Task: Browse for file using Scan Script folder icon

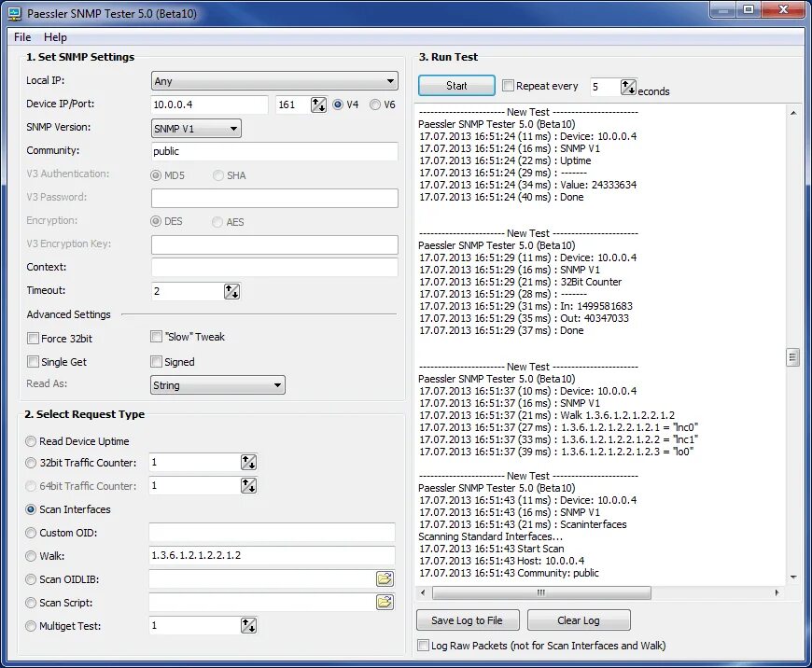Action: click(385, 603)
